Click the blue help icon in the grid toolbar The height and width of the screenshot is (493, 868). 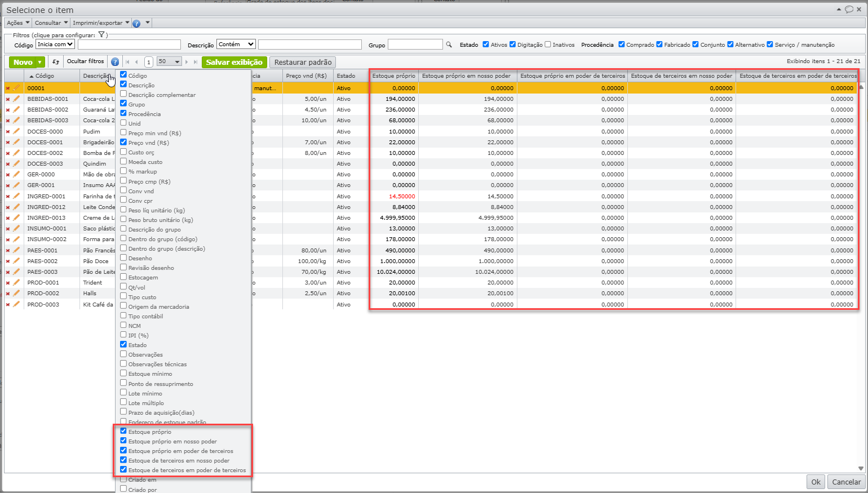click(x=115, y=62)
